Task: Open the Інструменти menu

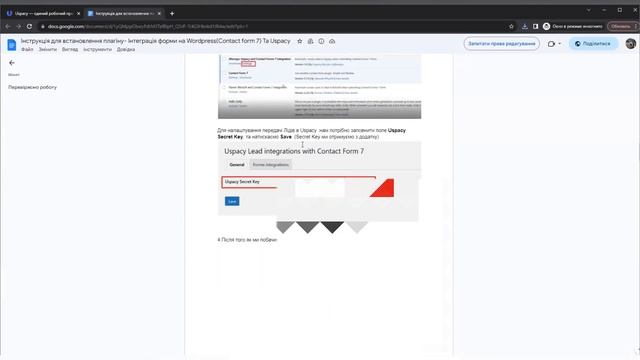Action: [97, 49]
